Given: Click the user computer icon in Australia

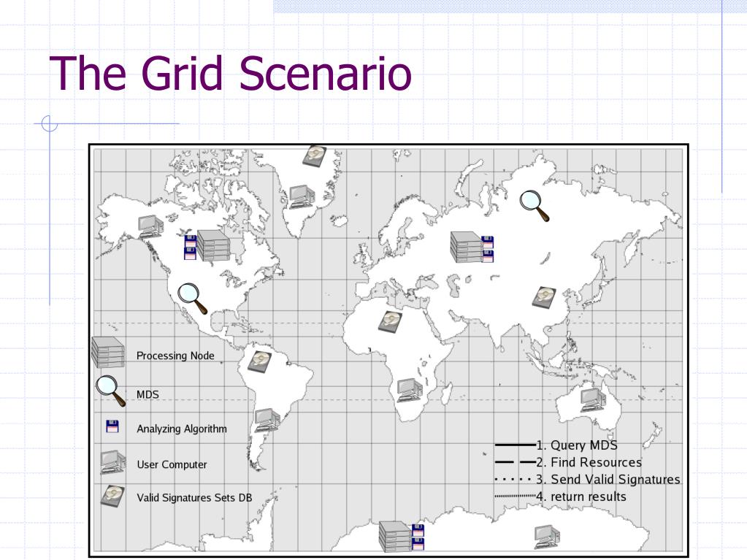Looking at the screenshot, I should pyautogui.click(x=593, y=399).
